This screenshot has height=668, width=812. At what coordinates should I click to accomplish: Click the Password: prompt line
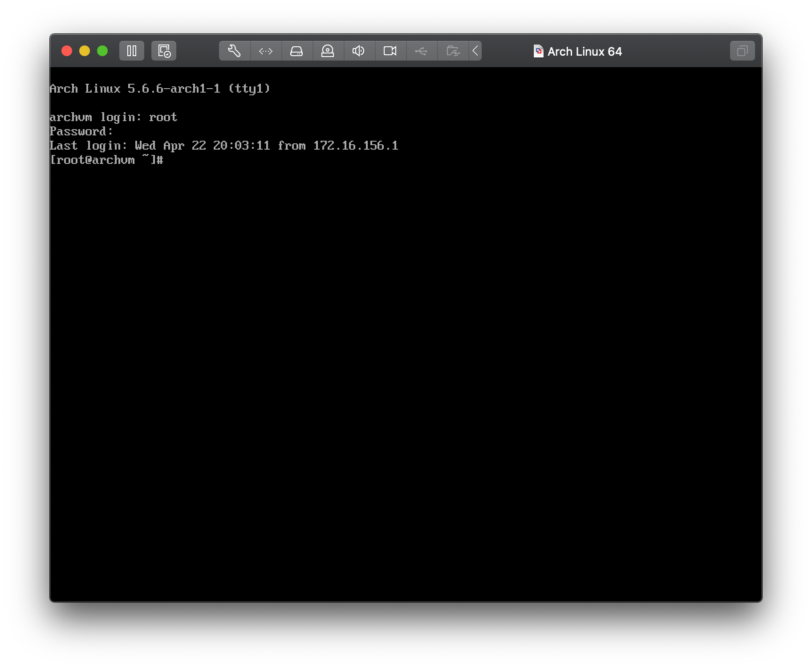pyautogui.click(x=81, y=131)
